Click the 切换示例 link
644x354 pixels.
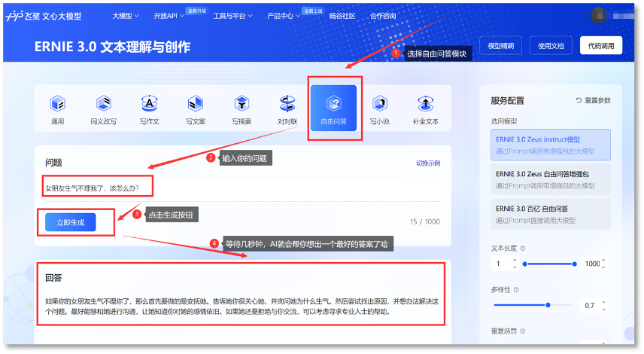click(x=428, y=163)
